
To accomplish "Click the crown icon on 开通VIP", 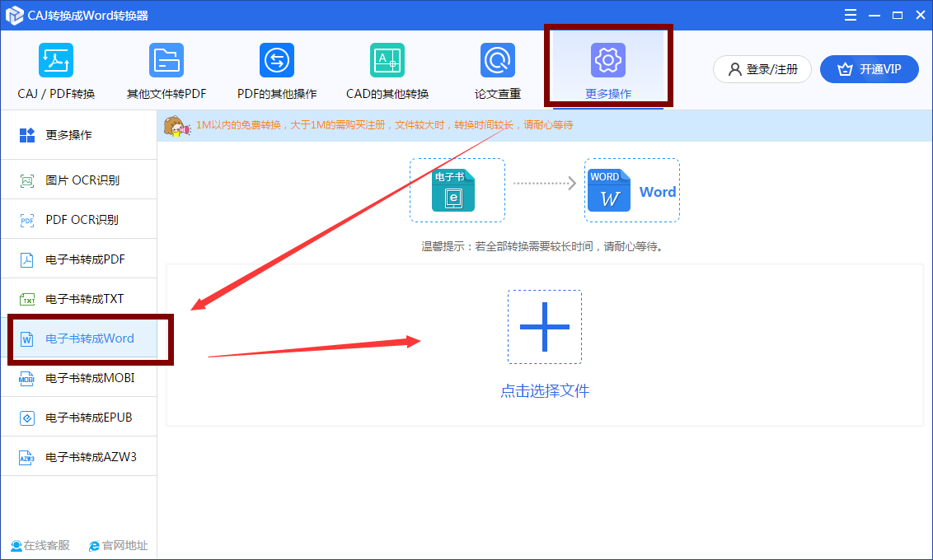I will point(845,69).
